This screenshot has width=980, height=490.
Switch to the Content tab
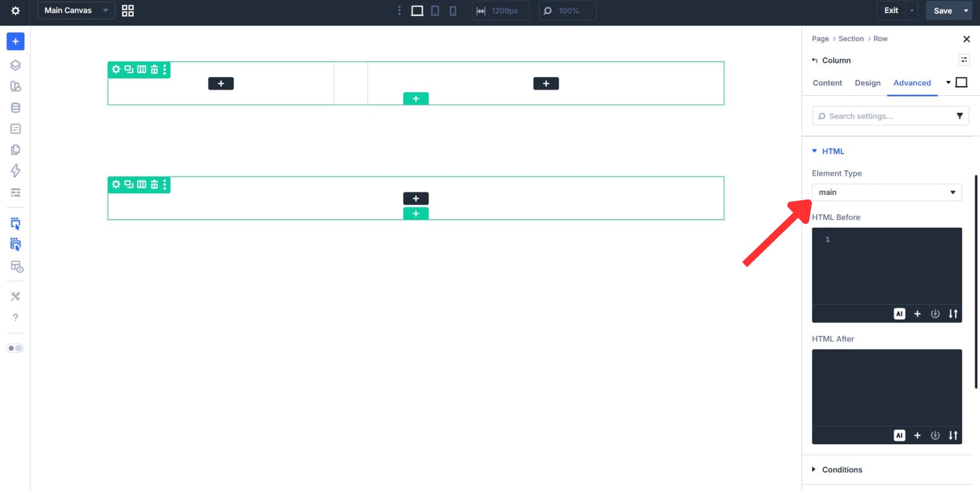[827, 83]
